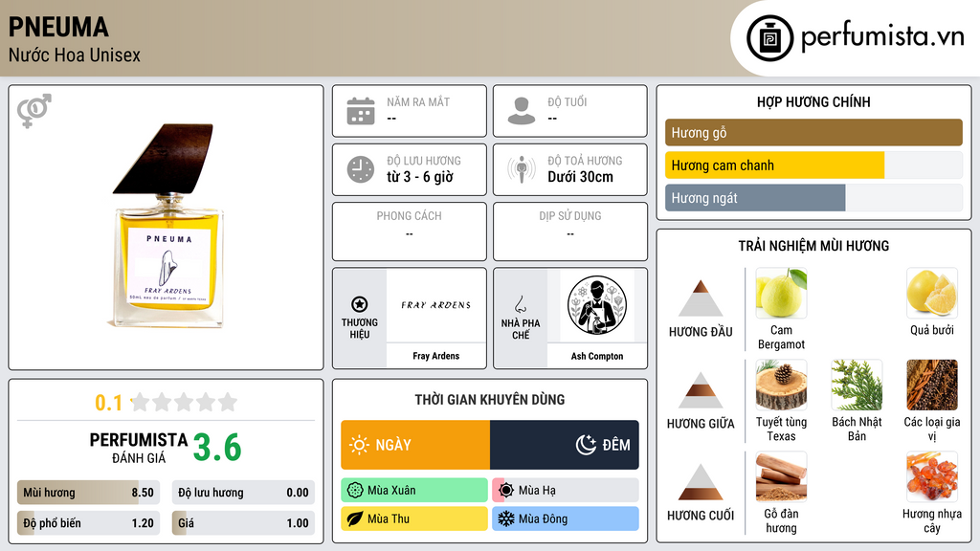Open the Gỗ đàn hương note image
The width and height of the screenshot is (980, 551).
781,476
